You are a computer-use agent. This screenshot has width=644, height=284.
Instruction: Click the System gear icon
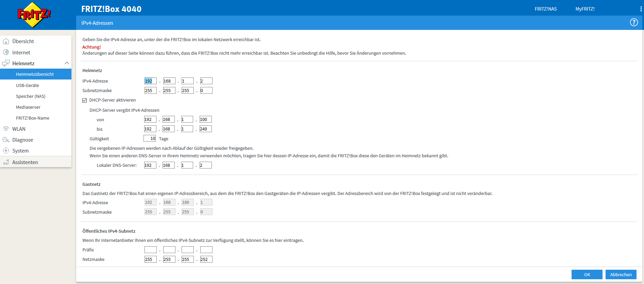[6, 150]
